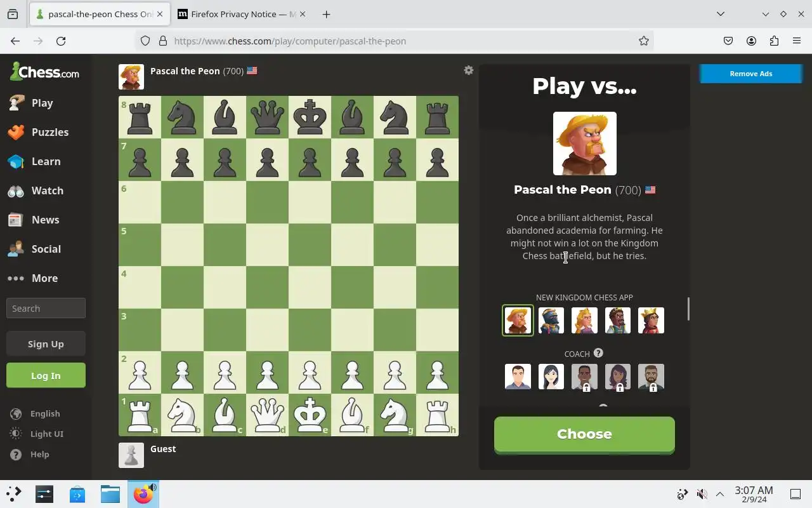This screenshot has width=812, height=508.
Task: Choose the crowned queen bot thumbnail
Action: click(651, 321)
